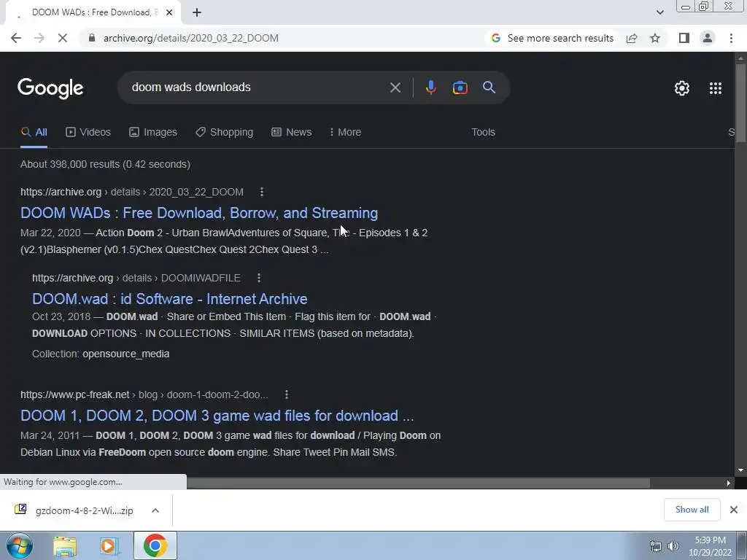Open the Google apps grid
Viewport: 747px width, 560px height.
[x=716, y=88]
